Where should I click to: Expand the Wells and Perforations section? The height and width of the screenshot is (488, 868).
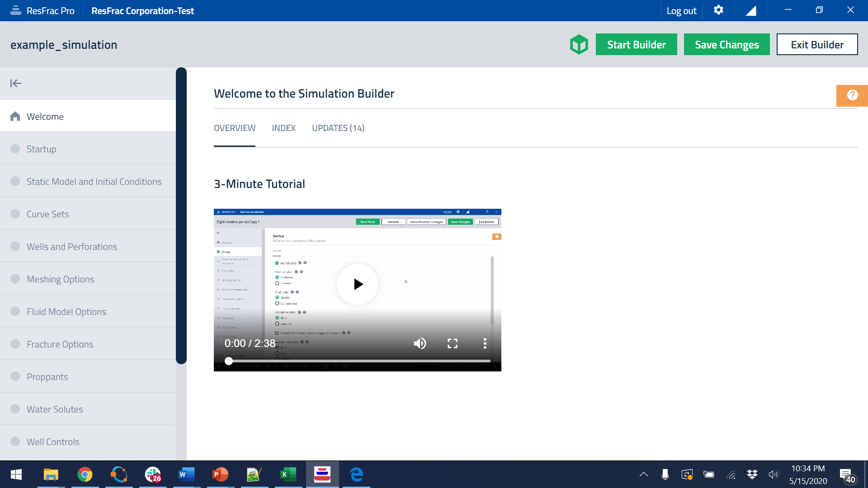pyautogui.click(x=72, y=246)
